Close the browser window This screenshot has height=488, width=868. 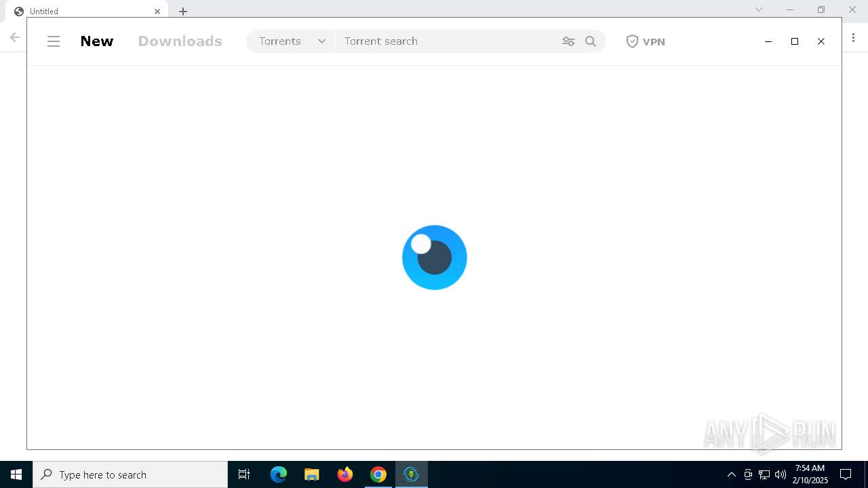[x=852, y=9]
